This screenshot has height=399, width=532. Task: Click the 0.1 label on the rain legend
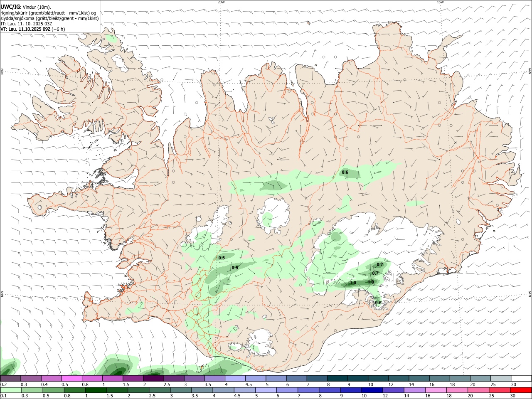click(3, 396)
